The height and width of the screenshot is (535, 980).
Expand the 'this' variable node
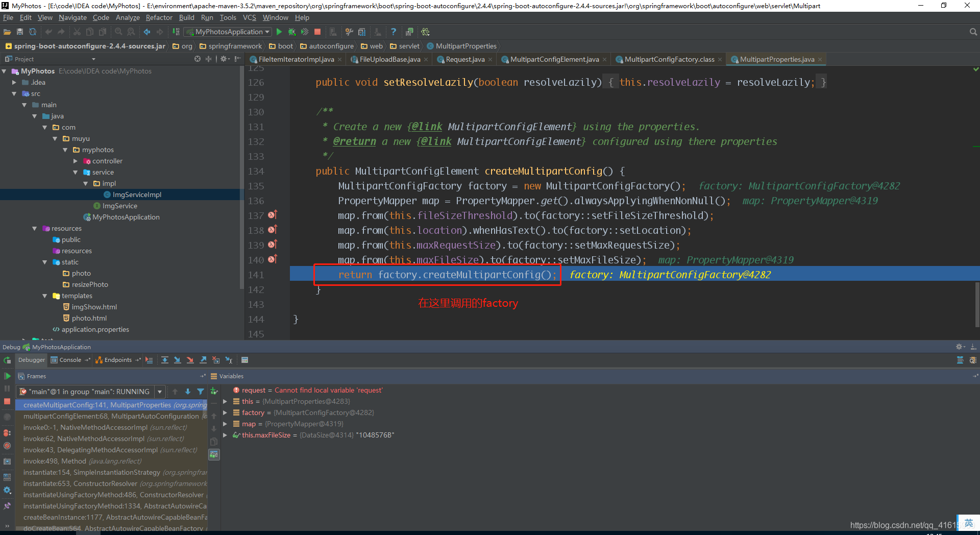click(x=225, y=401)
